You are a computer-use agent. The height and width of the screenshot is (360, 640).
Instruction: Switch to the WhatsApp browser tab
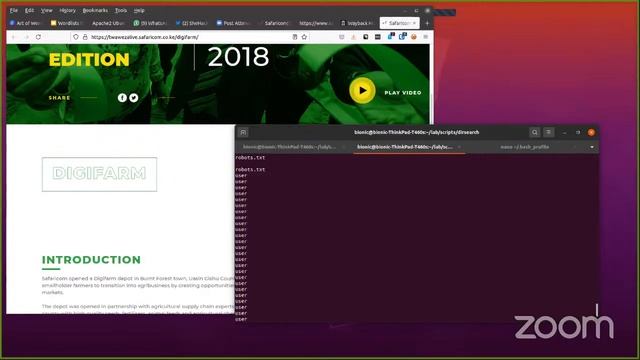tap(151, 23)
